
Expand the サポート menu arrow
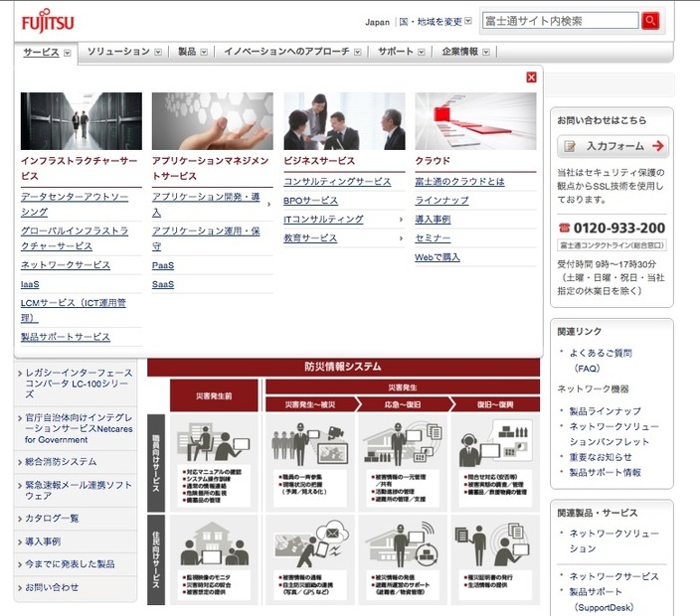click(422, 53)
